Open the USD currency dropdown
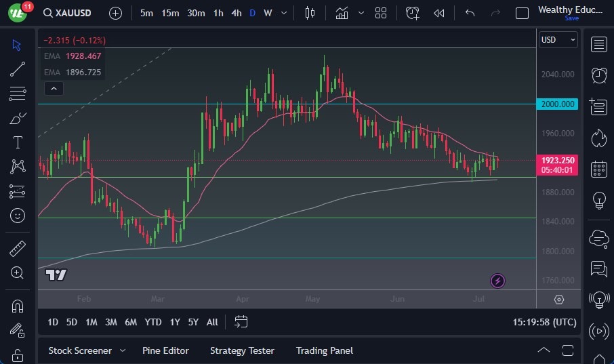The height and width of the screenshot is (364, 614). pos(558,40)
